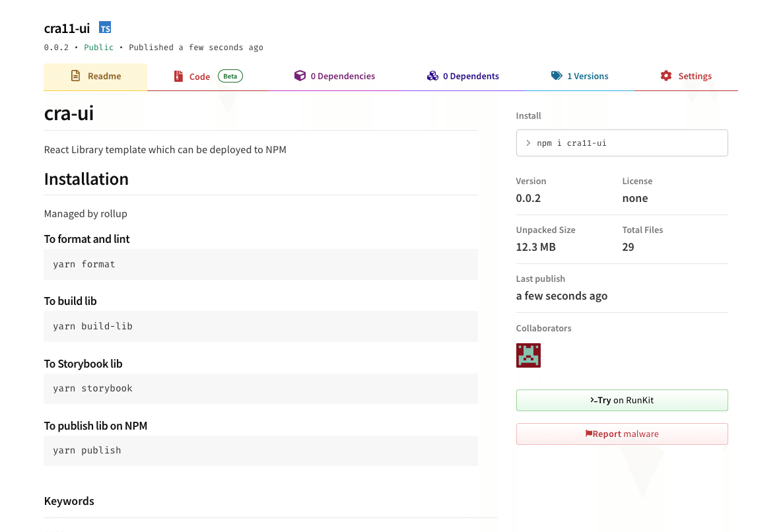This screenshot has width=783, height=532.
Task: View the 1 Versions tab
Action: [580, 77]
